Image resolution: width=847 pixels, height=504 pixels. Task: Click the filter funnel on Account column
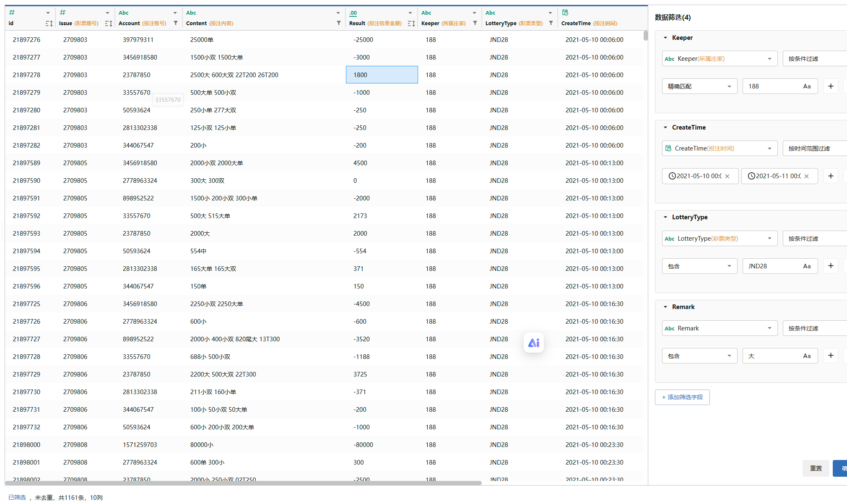[x=176, y=23]
